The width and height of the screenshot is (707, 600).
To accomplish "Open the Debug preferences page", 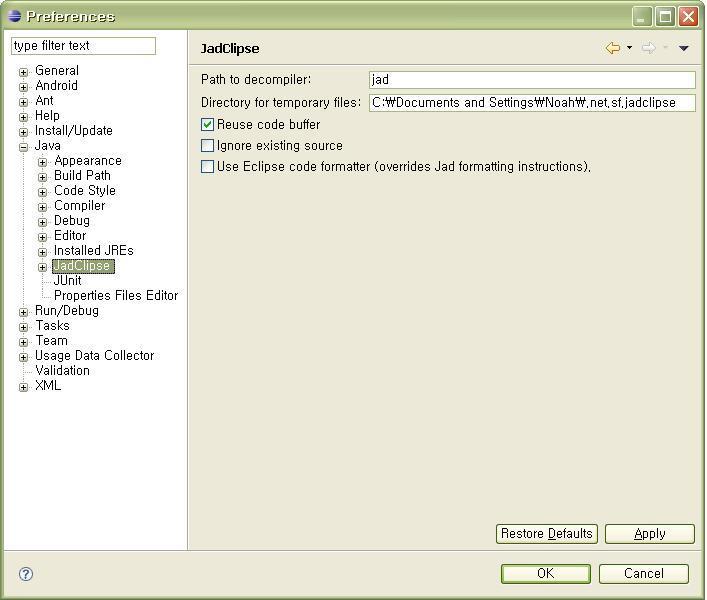I will pyautogui.click(x=72, y=220).
